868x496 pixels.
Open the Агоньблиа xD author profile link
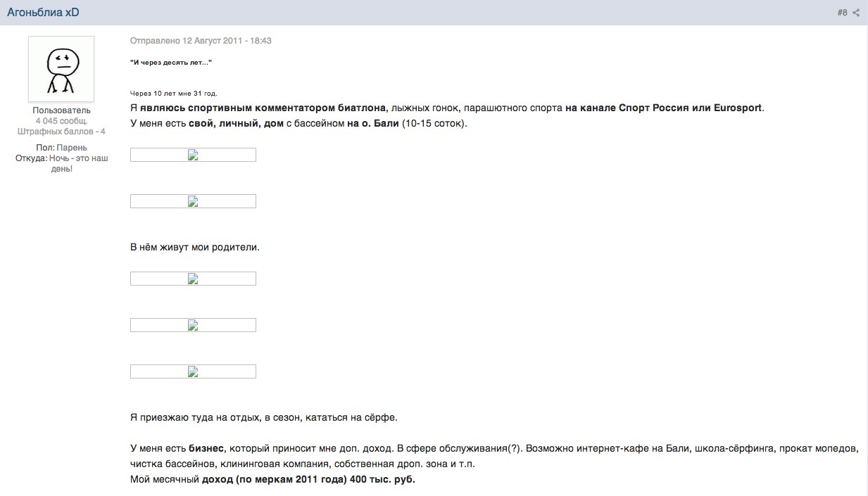(x=43, y=12)
